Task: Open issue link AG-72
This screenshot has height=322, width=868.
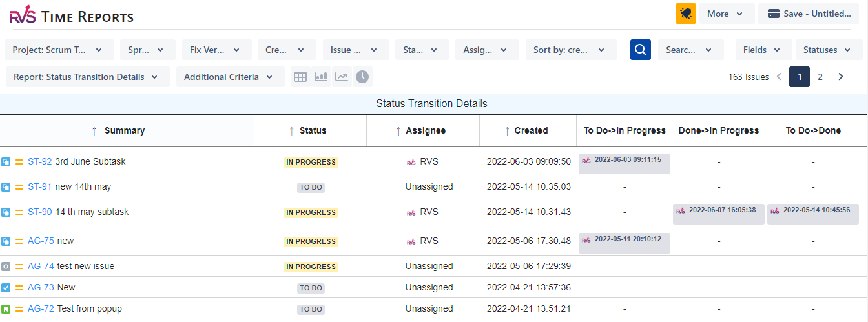Action: click(41, 309)
